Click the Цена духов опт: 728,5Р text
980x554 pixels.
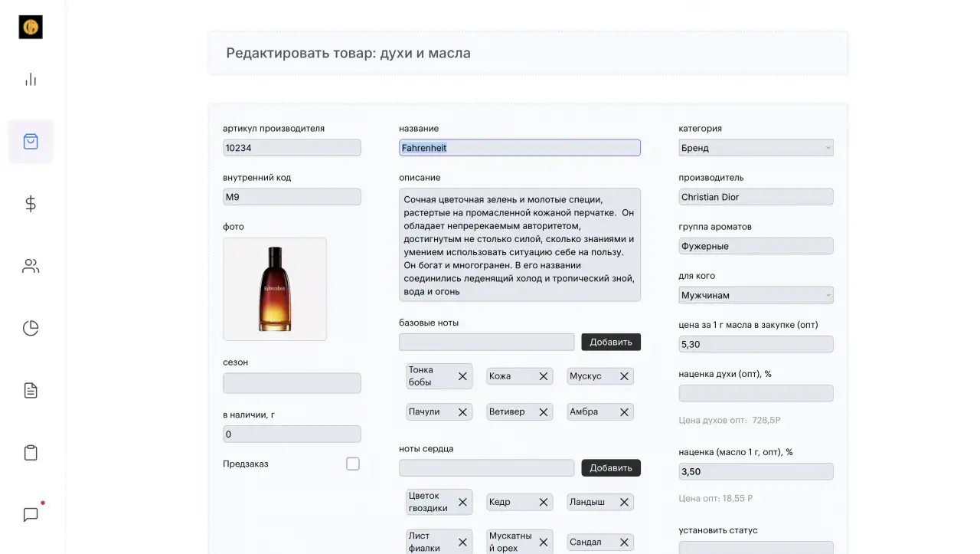730,421
